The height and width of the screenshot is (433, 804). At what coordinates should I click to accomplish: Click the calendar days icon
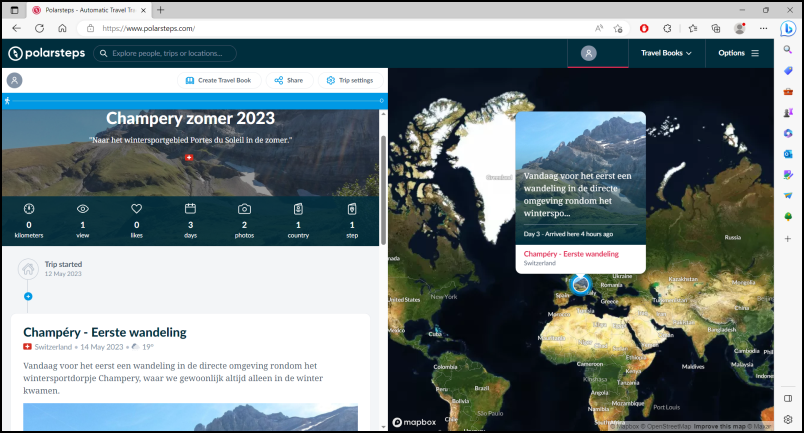pos(190,208)
